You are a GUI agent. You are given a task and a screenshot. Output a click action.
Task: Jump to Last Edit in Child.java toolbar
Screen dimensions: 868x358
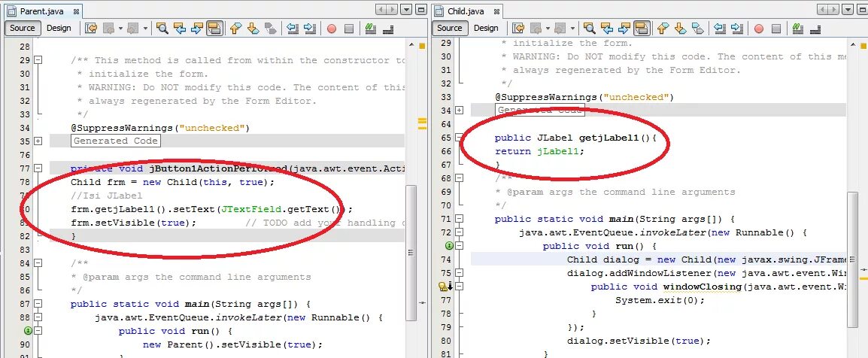[x=519, y=29]
